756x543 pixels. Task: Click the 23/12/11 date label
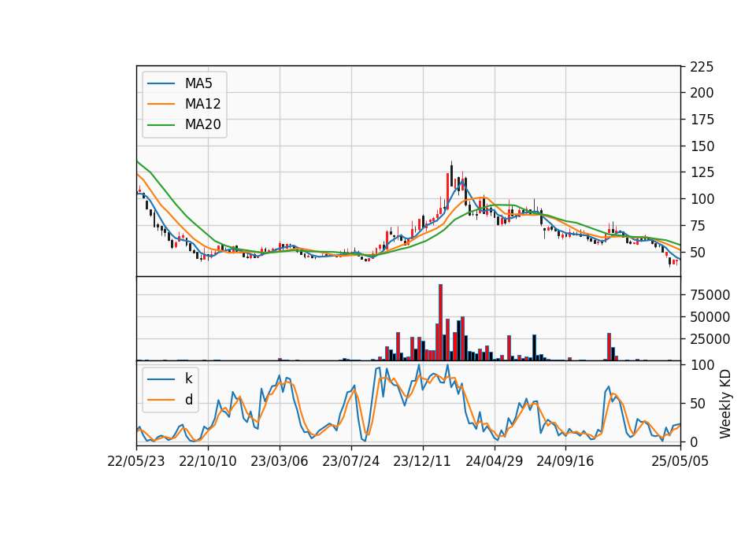422,462
